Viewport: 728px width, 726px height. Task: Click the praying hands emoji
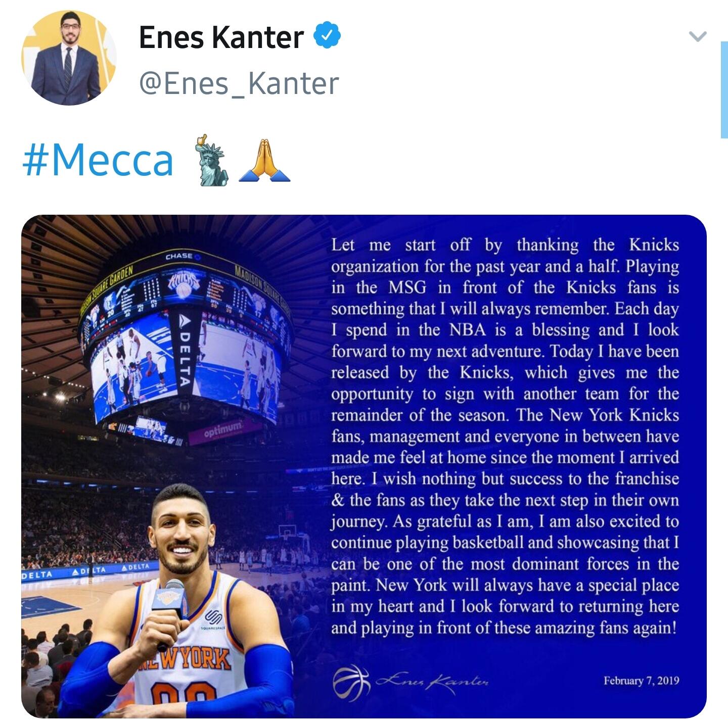[264, 160]
